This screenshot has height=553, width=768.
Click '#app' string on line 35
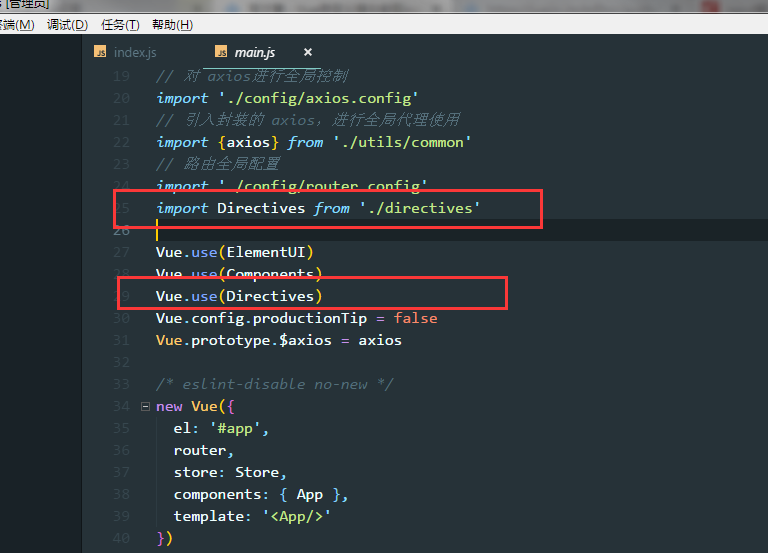coord(235,429)
